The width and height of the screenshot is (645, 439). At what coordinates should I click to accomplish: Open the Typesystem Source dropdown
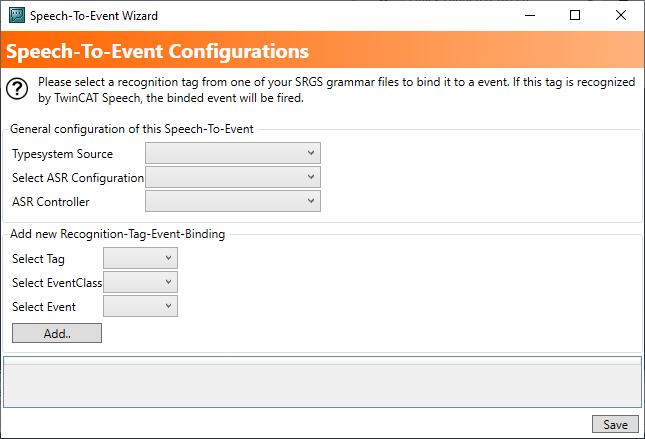point(233,153)
